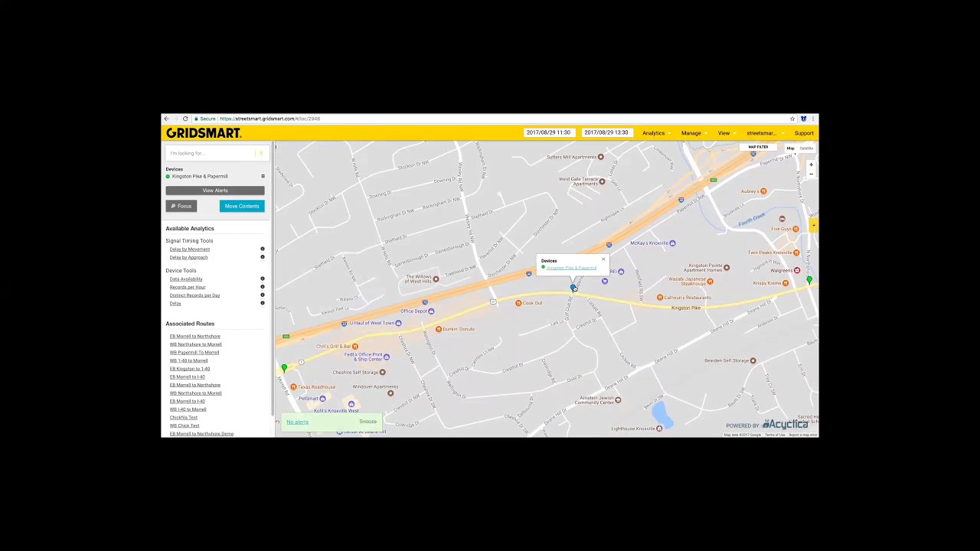Click the blue device marker on the map
This screenshot has width=980, height=551.
(573, 288)
